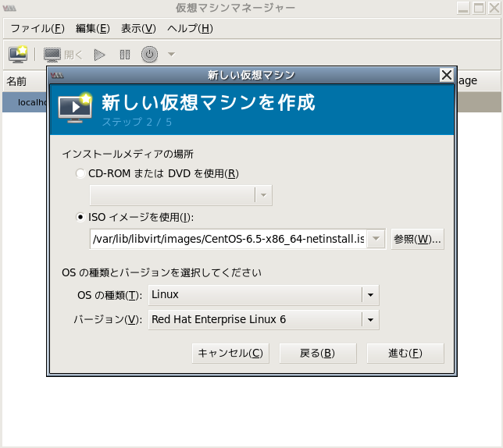Minimize the 仮想マシンマネージャー window

[x=463, y=8]
